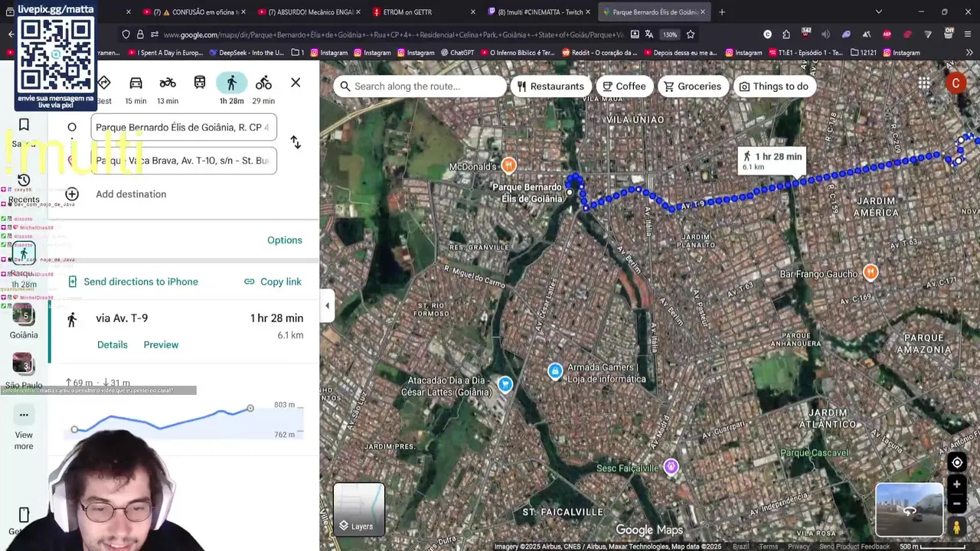Open the extensions puzzle icon
The image size is (980, 551).
coord(786,34)
